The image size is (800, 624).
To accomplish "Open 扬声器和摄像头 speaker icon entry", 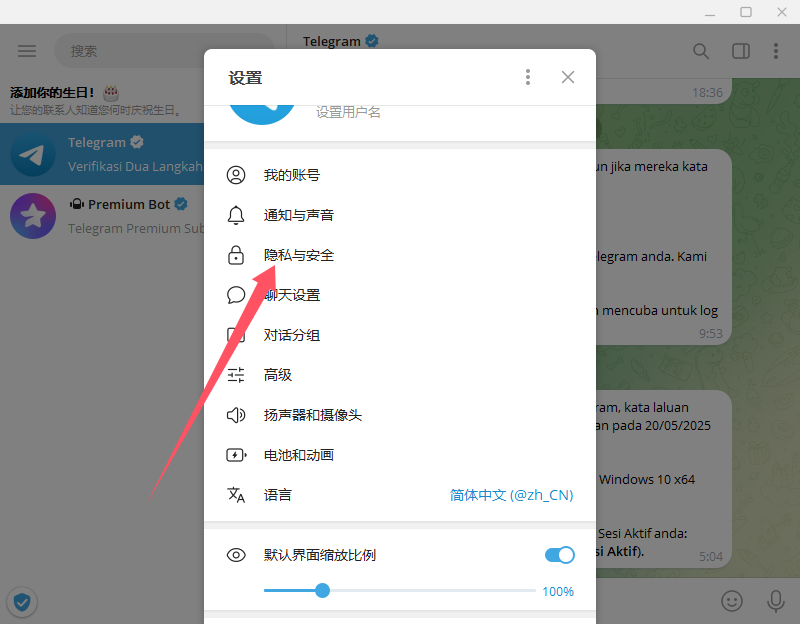I will (400, 415).
